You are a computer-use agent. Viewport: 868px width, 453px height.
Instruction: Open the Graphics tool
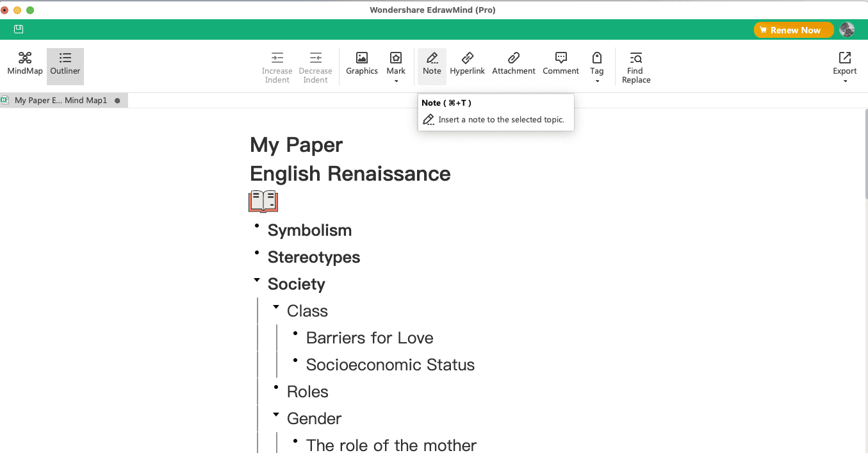(x=362, y=63)
